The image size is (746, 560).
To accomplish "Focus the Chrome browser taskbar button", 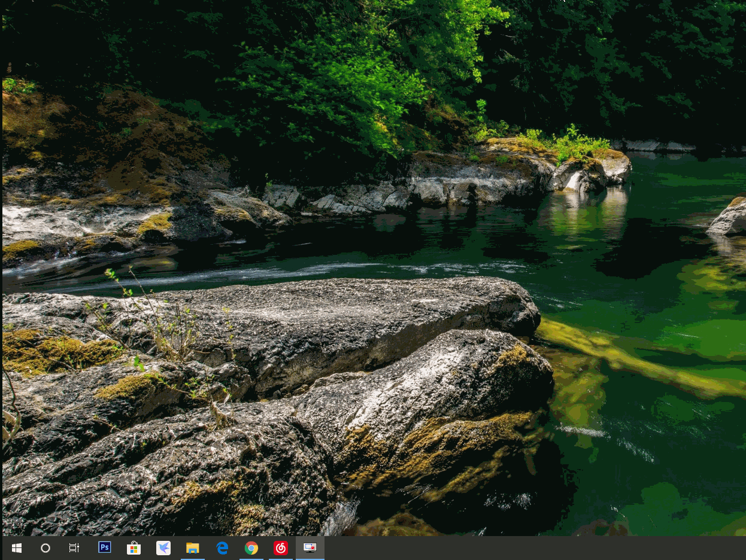I will click(251, 548).
